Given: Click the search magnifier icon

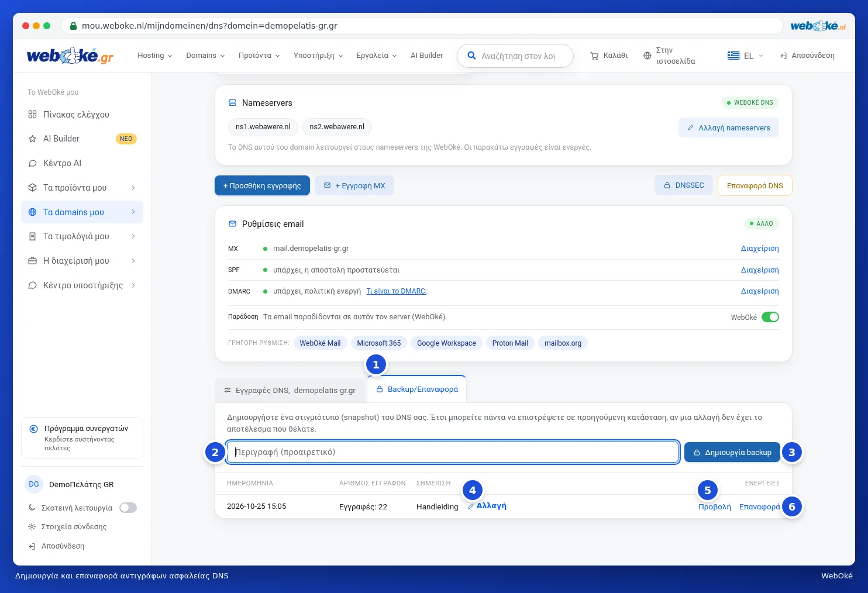Looking at the screenshot, I should pos(471,56).
